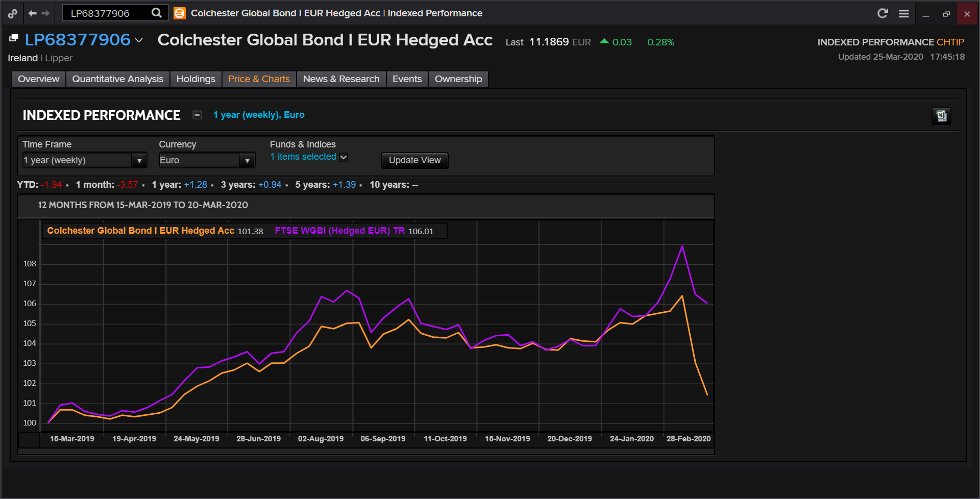Click the 1 month -3.57 value
This screenshot has height=499, width=980.
click(x=127, y=185)
